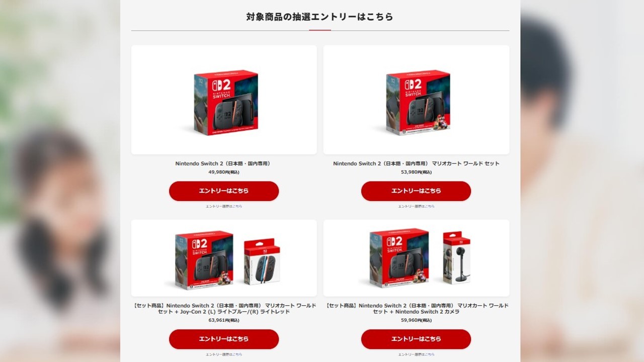
Task: Click the console box in the camera bundle
Action: click(x=399, y=258)
